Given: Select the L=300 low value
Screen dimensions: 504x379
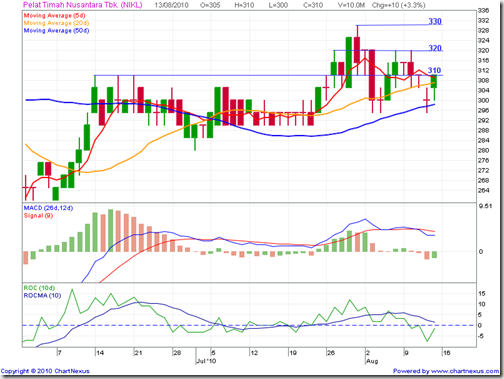Looking at the screenshot, I should point(278,5).
